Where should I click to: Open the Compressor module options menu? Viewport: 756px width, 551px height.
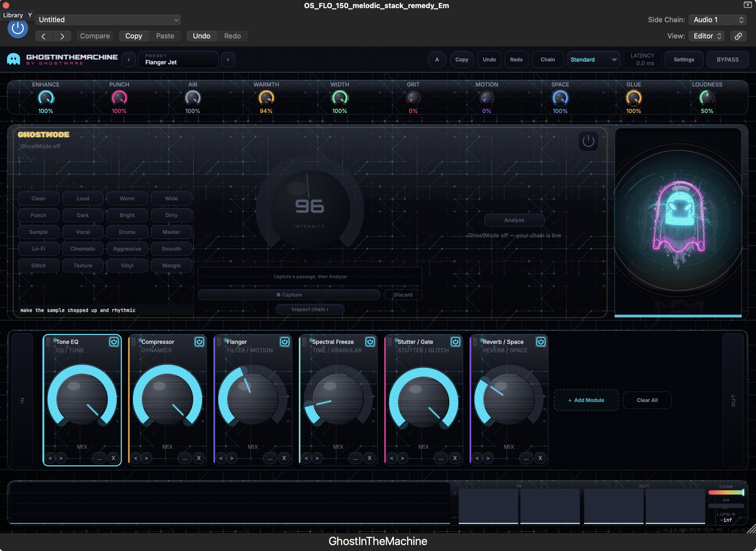(185, 458)
